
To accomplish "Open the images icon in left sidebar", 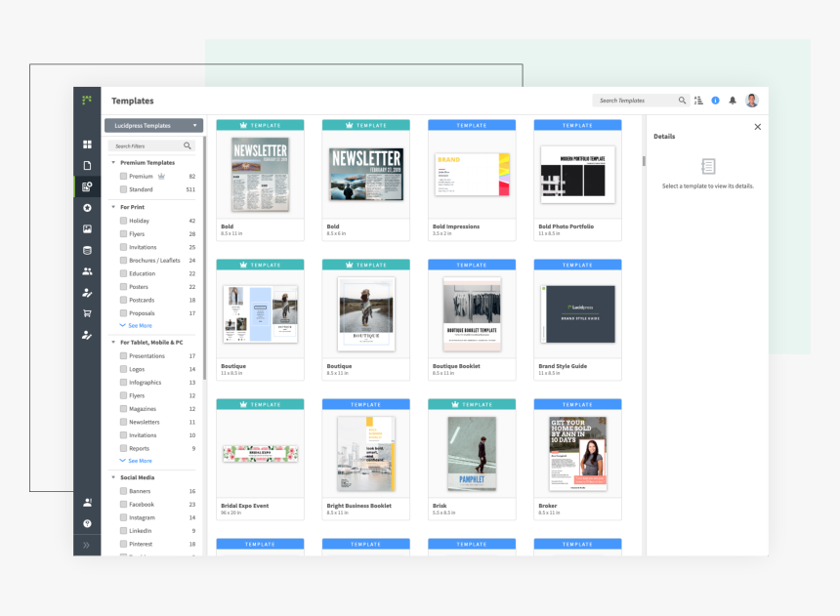I will coord(87,229).
